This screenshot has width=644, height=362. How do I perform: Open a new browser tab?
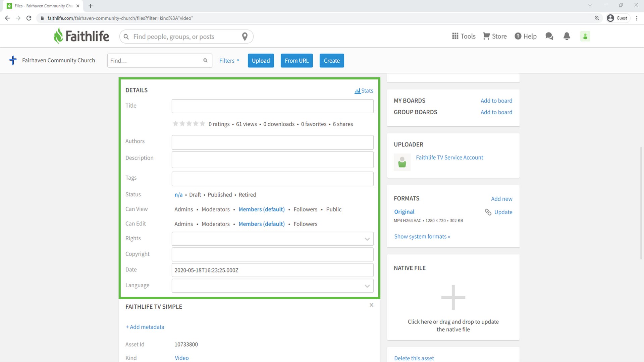pyautogui.click(x=91, y=6)
